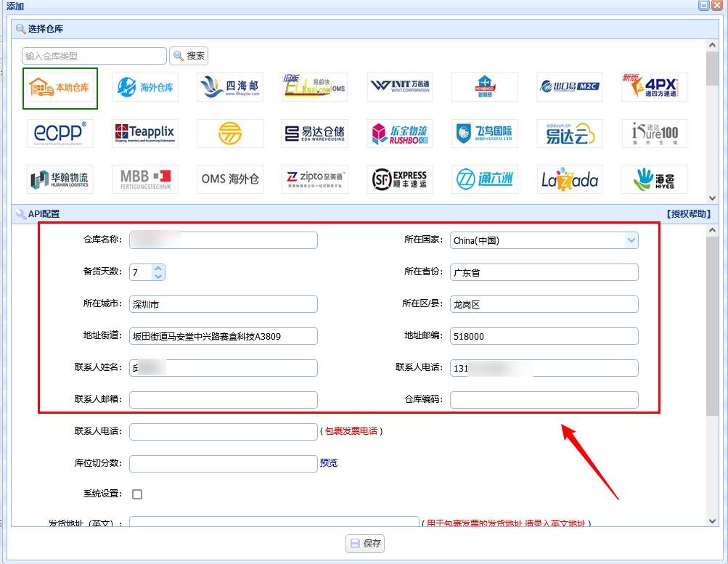Decrease 备货天数 with the down arrow

click(x=158, y=277)
